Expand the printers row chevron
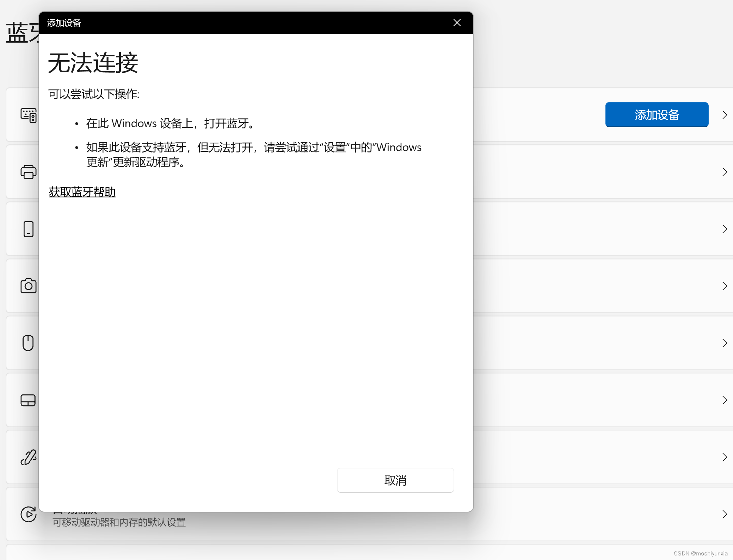733x560 pixels. point(725,172)
